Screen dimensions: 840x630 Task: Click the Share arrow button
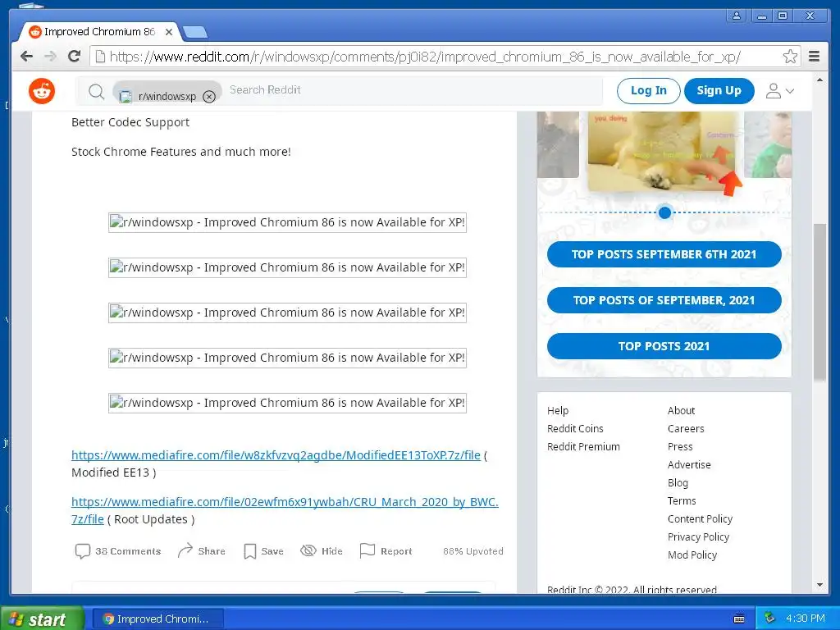coord(202,551)
